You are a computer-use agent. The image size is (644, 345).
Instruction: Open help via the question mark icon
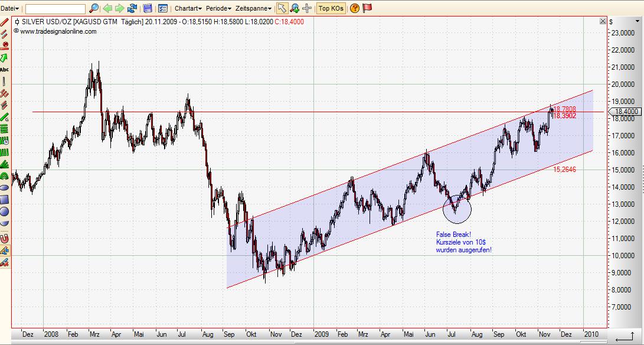coord(354,8)
